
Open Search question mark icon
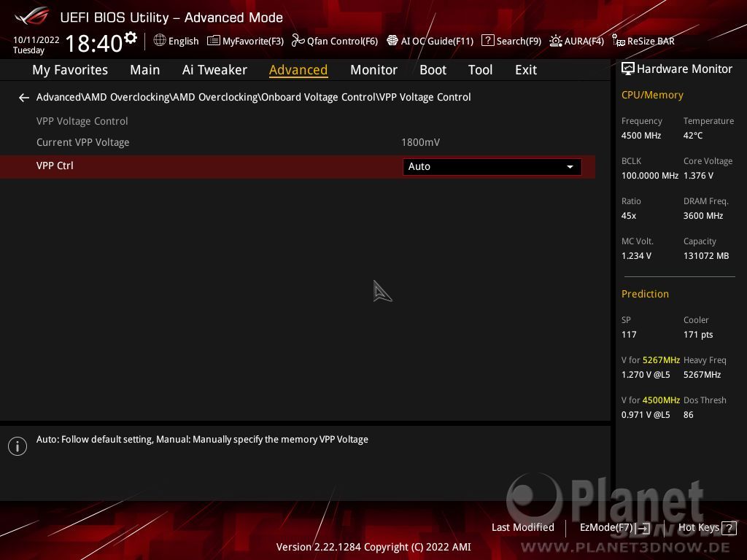[x=487, y=41]
